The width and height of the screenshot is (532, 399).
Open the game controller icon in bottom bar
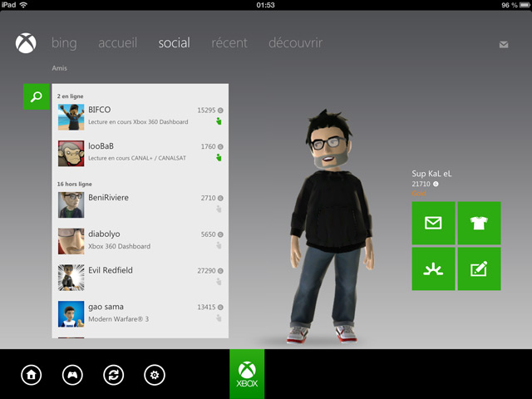coord(73,375)
